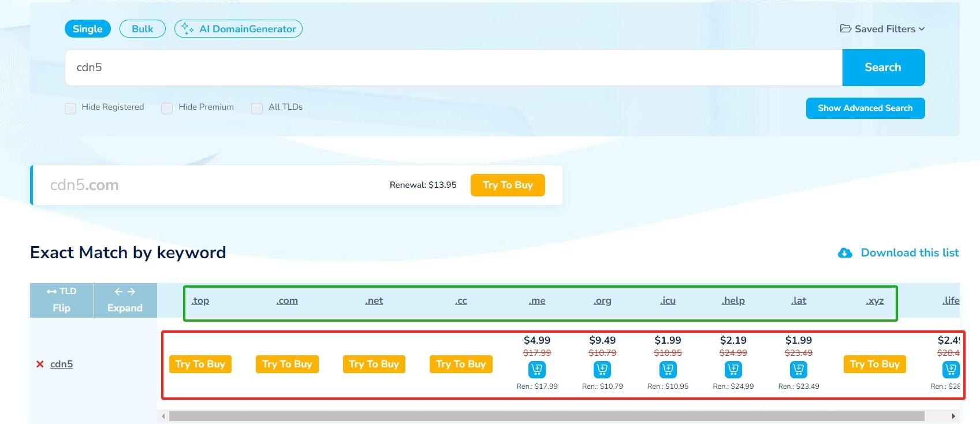This screenshot has height=424, width=980.
Task: Click the cart icon for .help
Action: [733, 369]
